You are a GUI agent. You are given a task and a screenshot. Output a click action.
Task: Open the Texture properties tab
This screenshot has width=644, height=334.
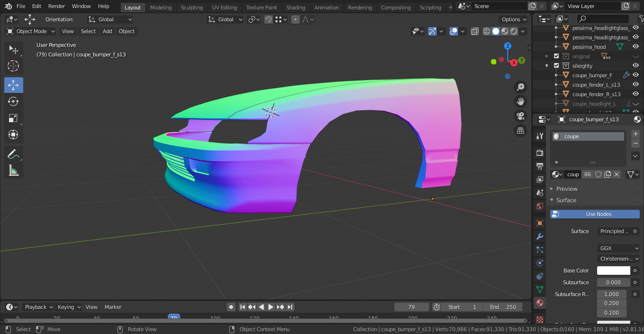pos(539,320)
